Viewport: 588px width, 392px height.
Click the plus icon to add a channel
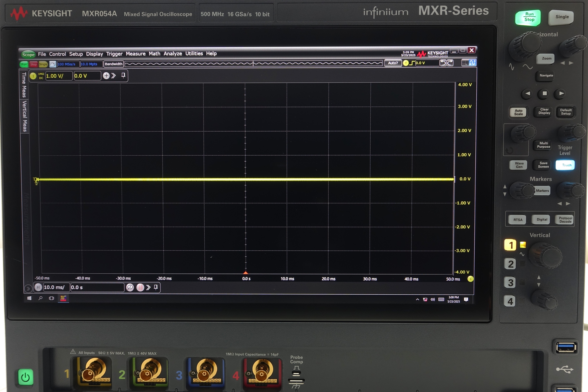point(106,76)
